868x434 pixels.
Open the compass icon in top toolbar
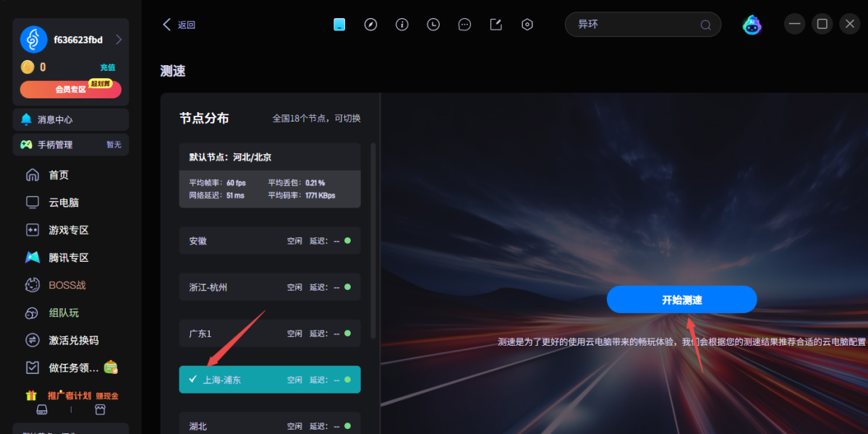(371, 25)
